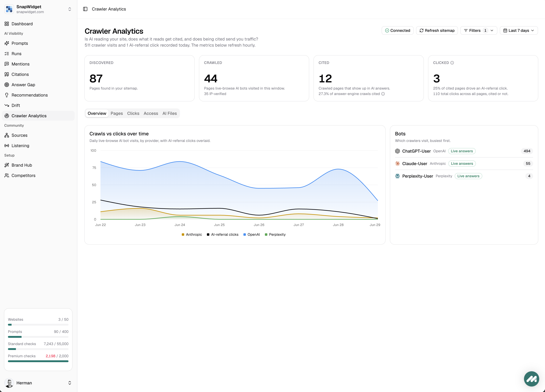Switch to the AI Files tab
545x392 pixels.
click(169, 113)
